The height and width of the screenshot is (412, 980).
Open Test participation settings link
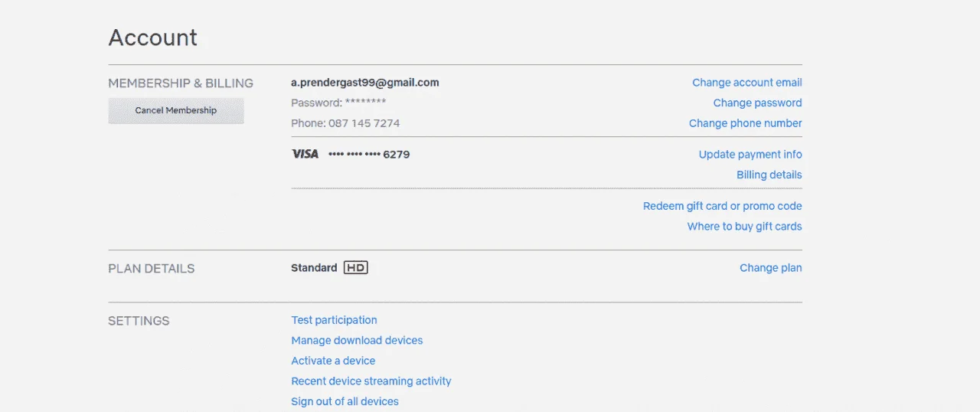click(334, 320)
